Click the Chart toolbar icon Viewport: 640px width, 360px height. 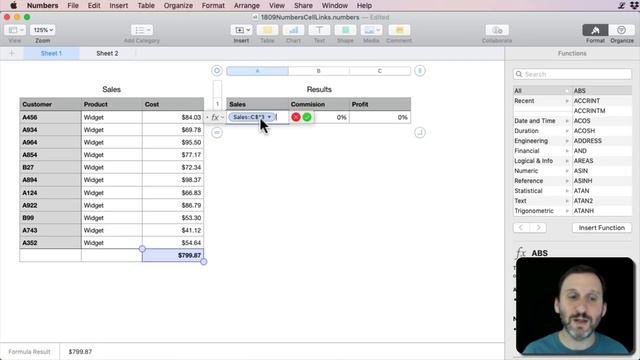[x=293, y=30]
